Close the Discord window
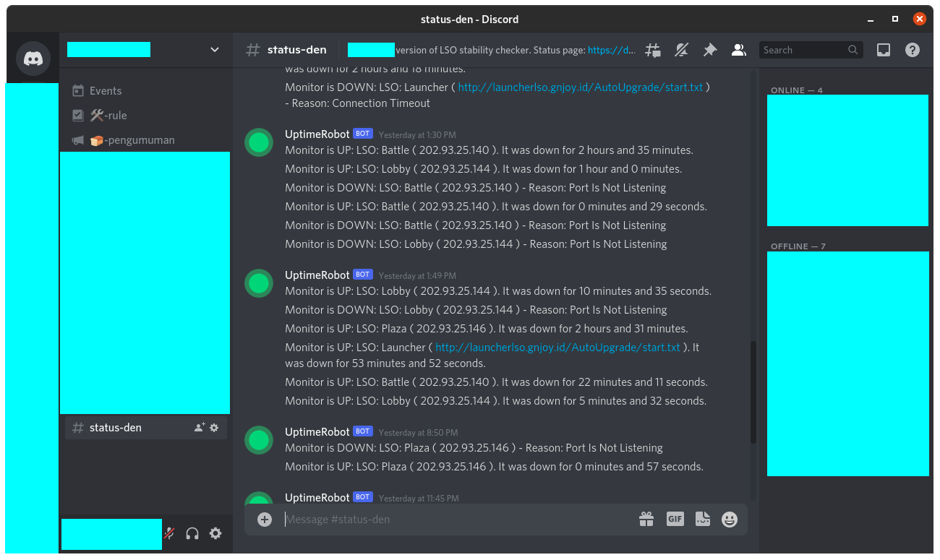 click(x=920, y=19)
